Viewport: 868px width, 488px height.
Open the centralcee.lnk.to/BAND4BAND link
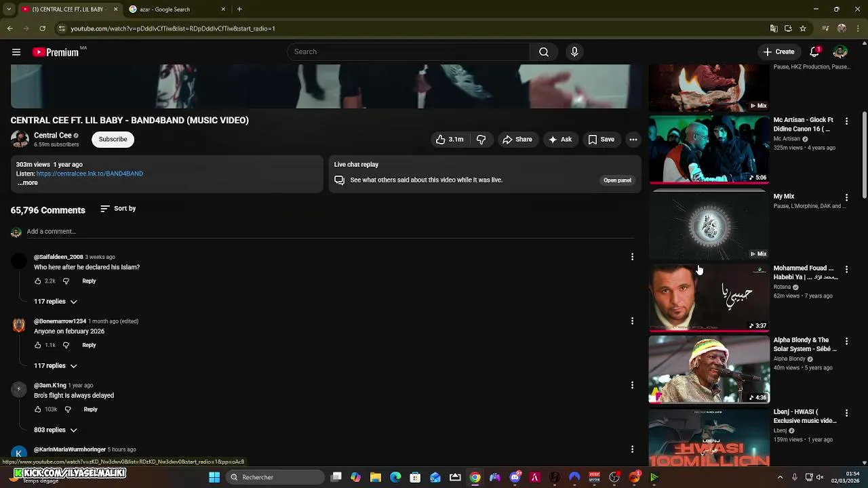coord(90,174)
